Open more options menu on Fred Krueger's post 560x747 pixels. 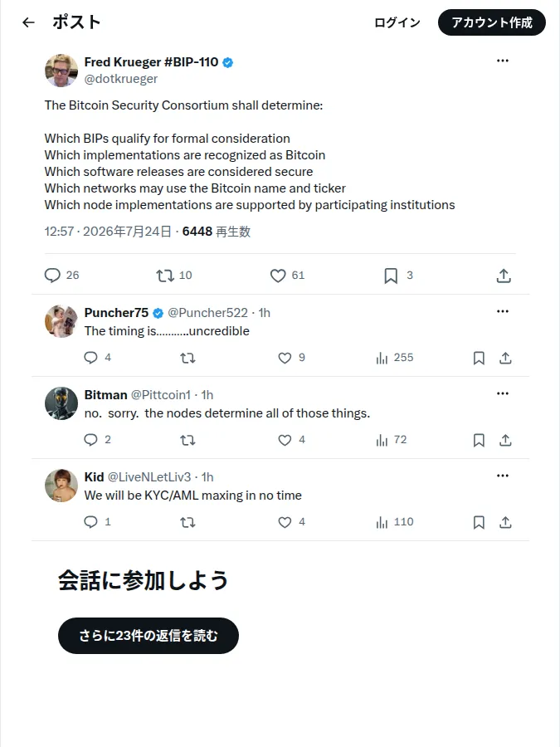pos(503,61)
